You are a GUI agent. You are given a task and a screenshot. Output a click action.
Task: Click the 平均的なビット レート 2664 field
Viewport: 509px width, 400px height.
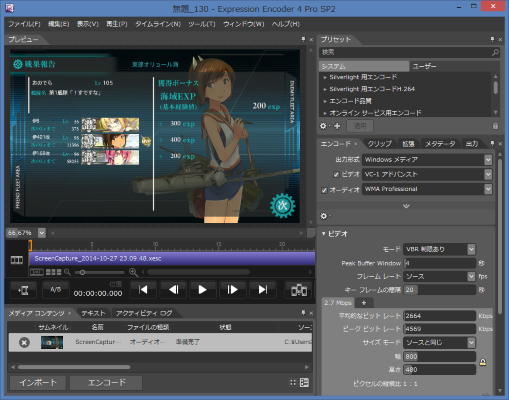tap(440, 316)
